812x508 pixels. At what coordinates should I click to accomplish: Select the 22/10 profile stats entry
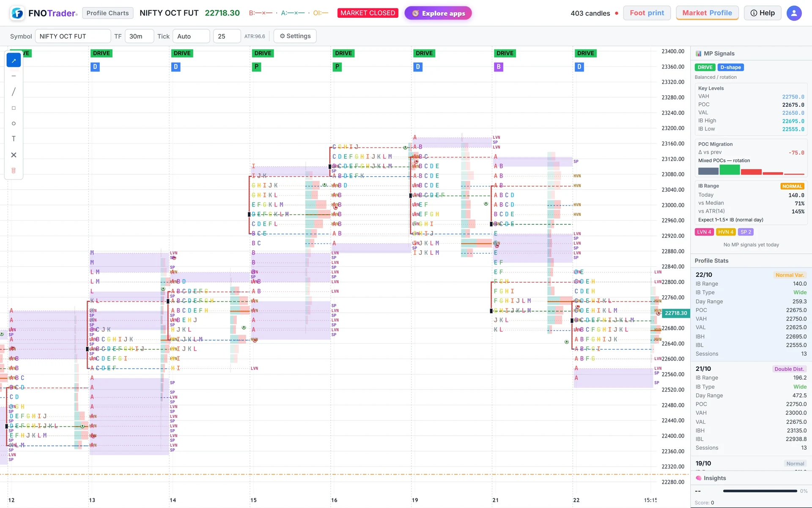[x=751, y=314]
